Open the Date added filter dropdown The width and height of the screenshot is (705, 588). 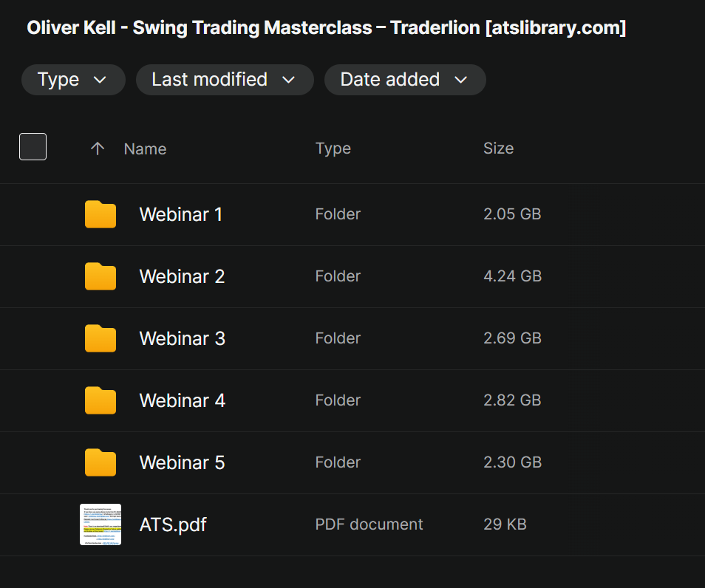[x=405, y=80]
